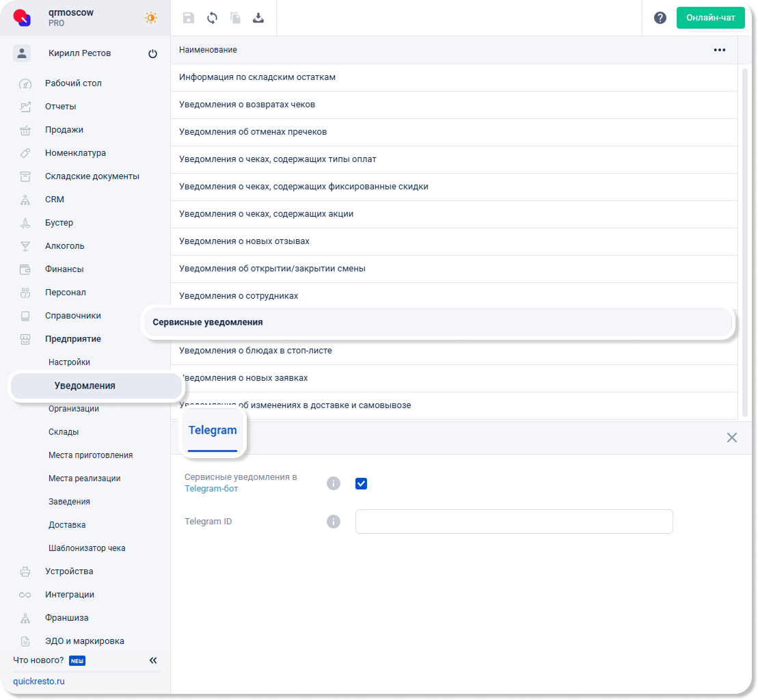
Task: Click the copy document icon
Action: point(235,18)
